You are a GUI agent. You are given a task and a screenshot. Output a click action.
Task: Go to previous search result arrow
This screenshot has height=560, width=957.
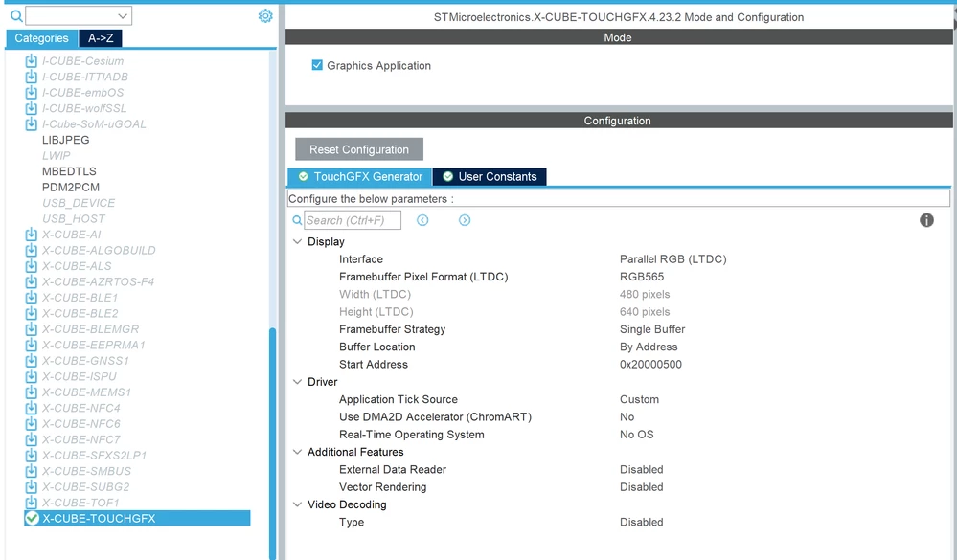pos(422,220)
